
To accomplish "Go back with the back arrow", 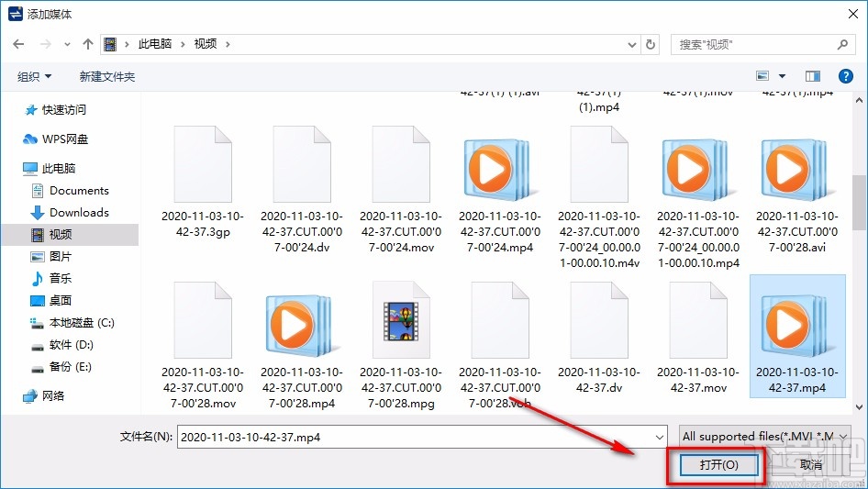I will (x=19, y=44).
